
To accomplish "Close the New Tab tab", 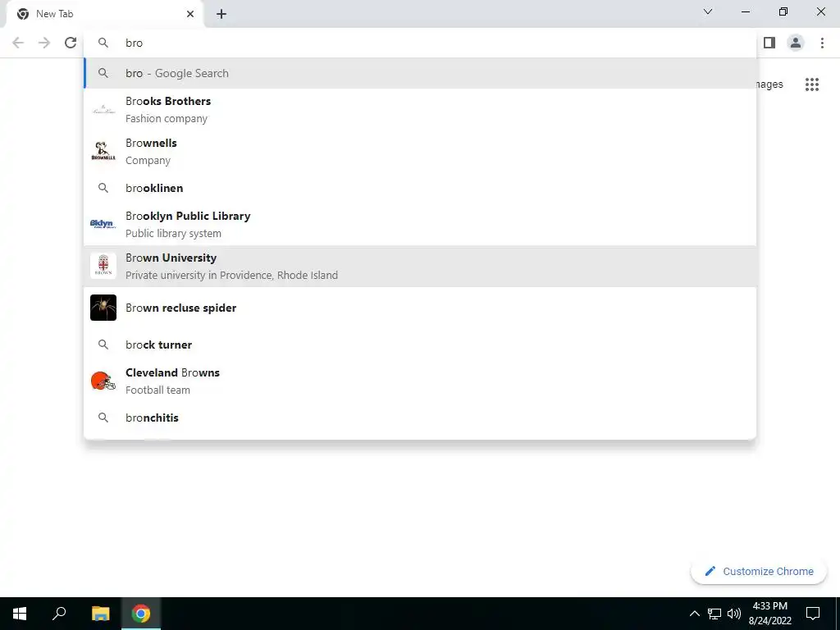I will (x=190, y=14).
